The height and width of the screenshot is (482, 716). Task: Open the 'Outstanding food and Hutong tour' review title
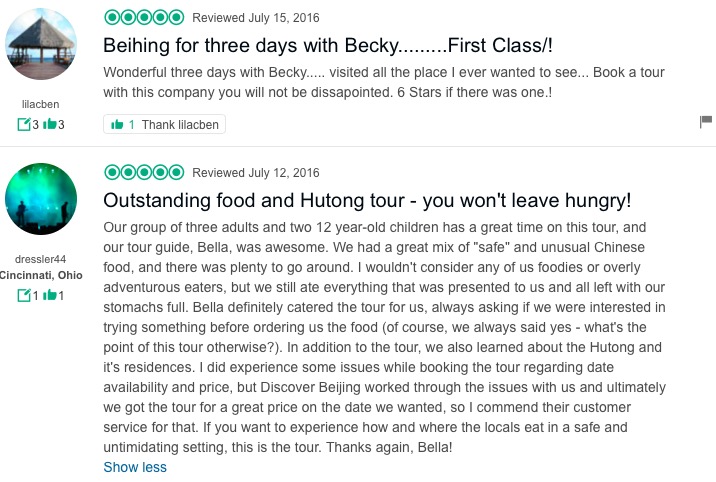coord(367,200)
